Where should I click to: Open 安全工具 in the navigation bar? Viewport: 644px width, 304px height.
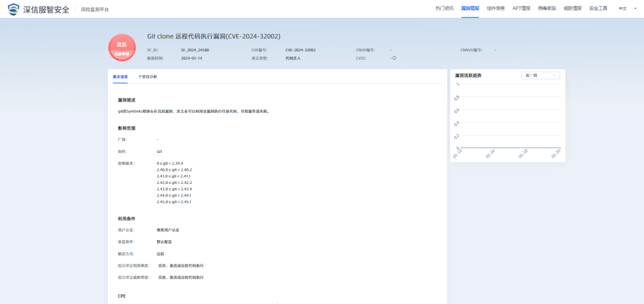(598, 8)
